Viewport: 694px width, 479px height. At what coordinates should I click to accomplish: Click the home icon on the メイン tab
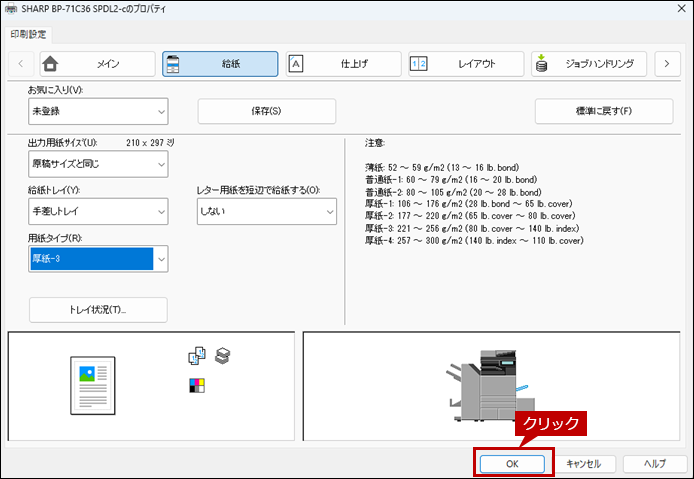[51, 64]
